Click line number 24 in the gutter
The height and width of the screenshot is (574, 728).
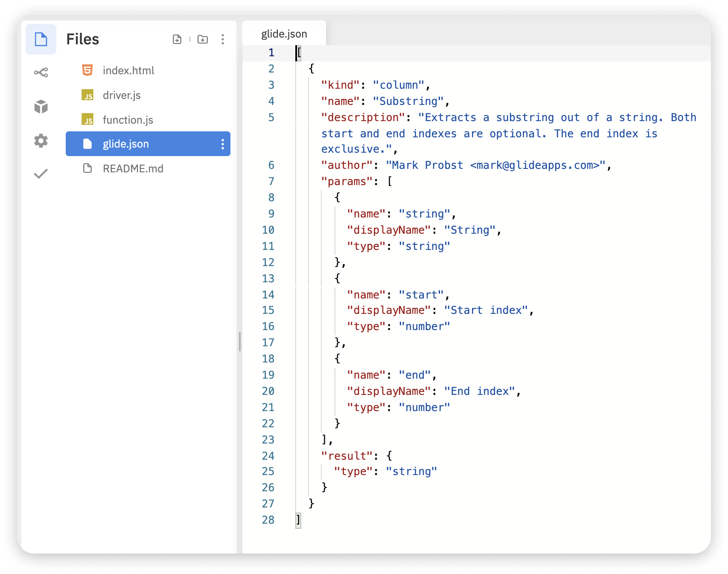coord(268,456)
